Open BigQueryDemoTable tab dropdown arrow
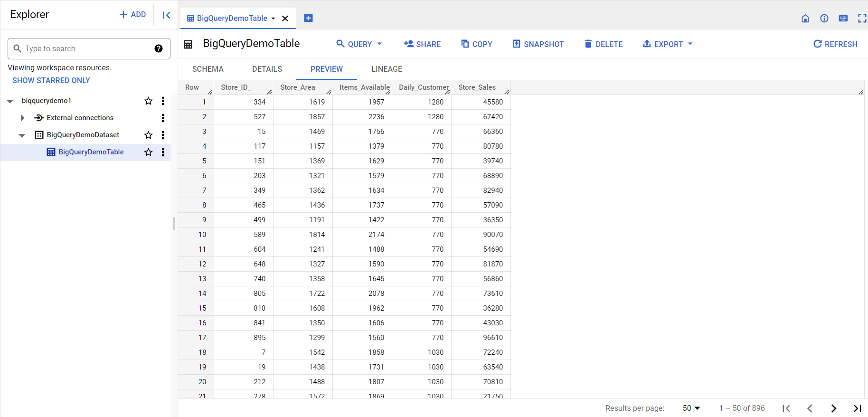 pos(274,19)
